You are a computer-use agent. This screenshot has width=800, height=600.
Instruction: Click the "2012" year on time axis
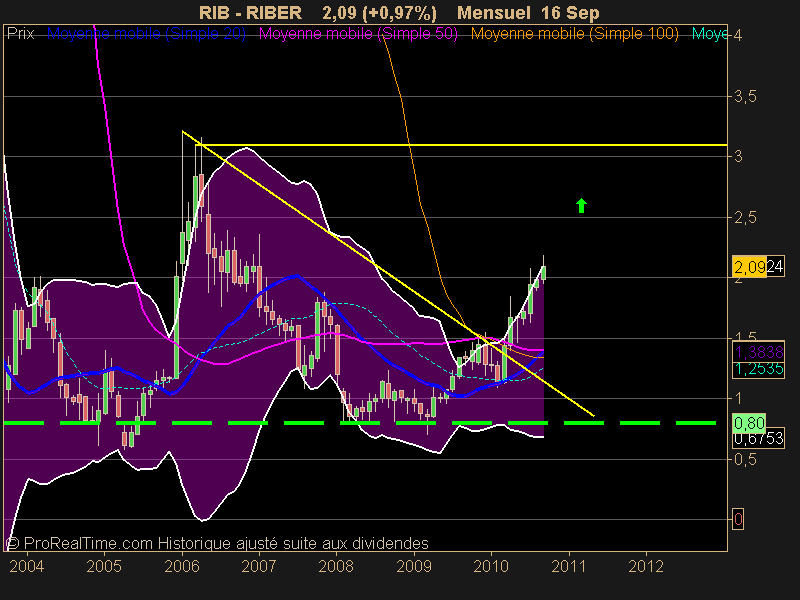(646, 566)
